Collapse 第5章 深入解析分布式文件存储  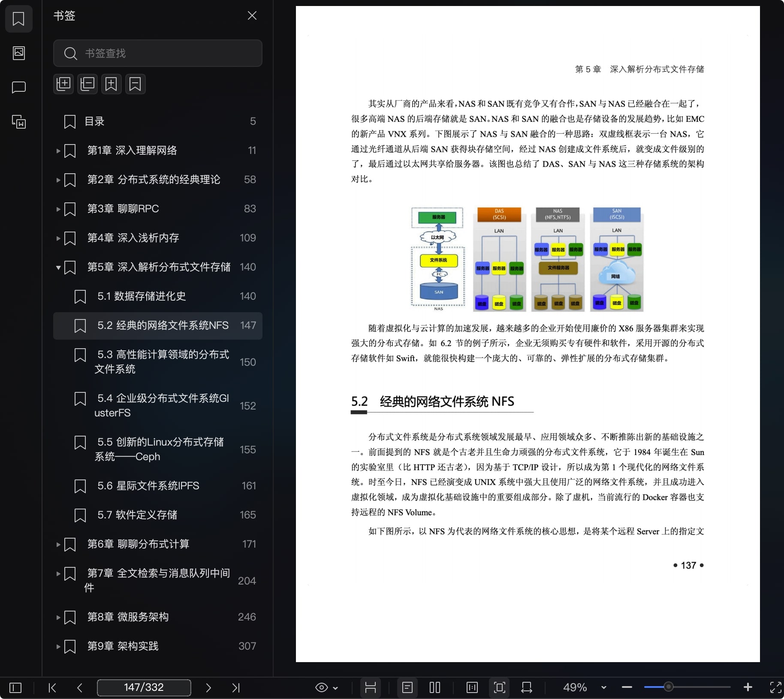[x=58, y=267]
